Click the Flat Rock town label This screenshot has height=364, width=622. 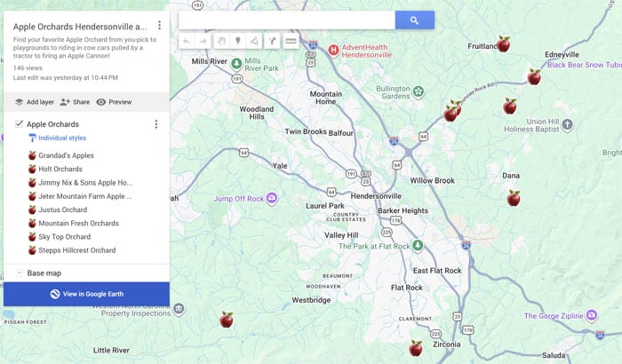click(407, 288)
